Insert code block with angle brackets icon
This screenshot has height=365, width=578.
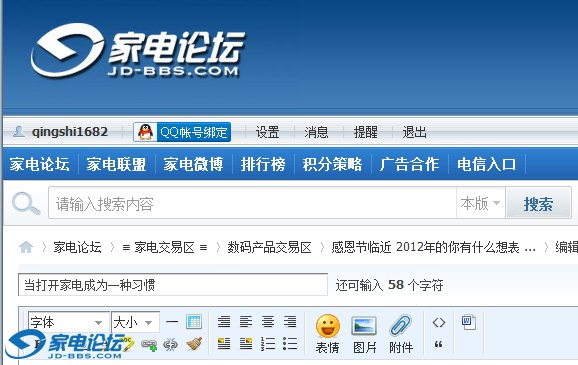tap(439, 323)
